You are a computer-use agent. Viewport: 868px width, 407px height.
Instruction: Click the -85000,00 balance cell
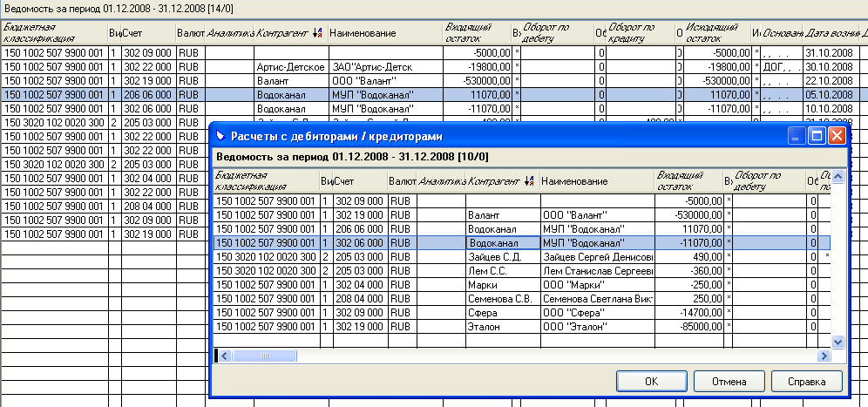688,327
